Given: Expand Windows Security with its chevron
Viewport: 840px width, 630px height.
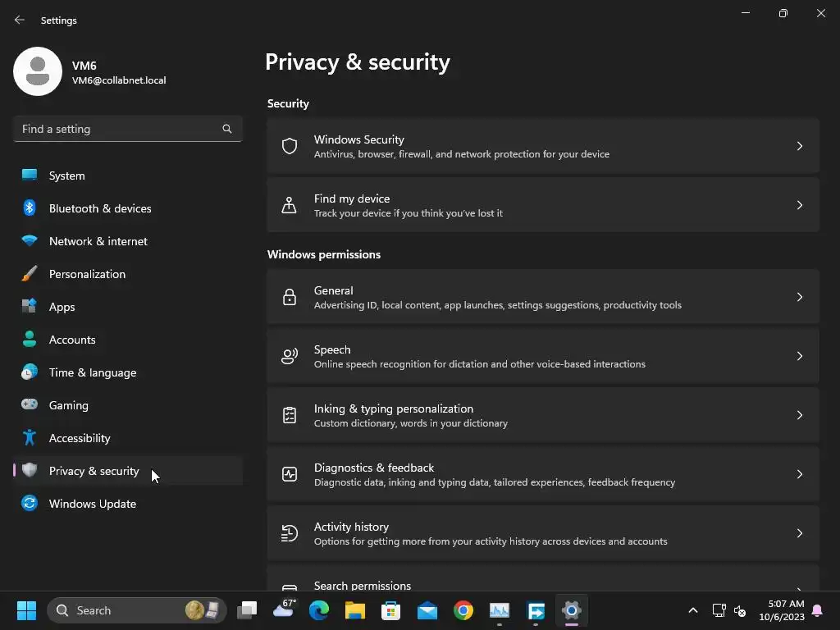Looking at the screenshot, I should tap(799, 146).
